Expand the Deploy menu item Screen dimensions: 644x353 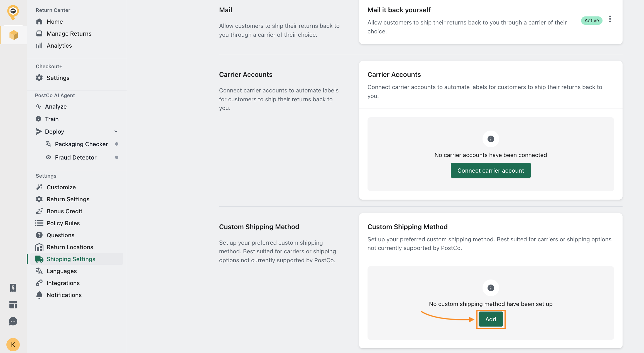[x=55, y=131]
